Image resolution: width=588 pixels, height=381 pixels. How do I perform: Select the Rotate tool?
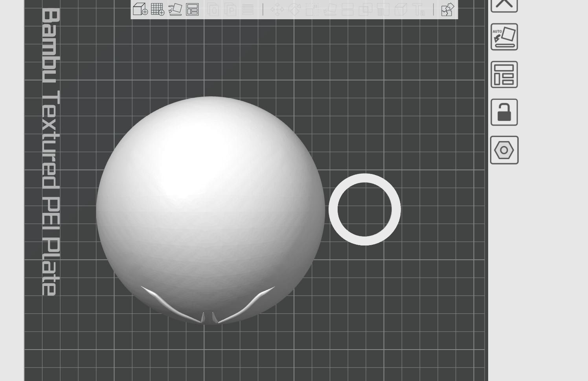(x=295, y=9)
